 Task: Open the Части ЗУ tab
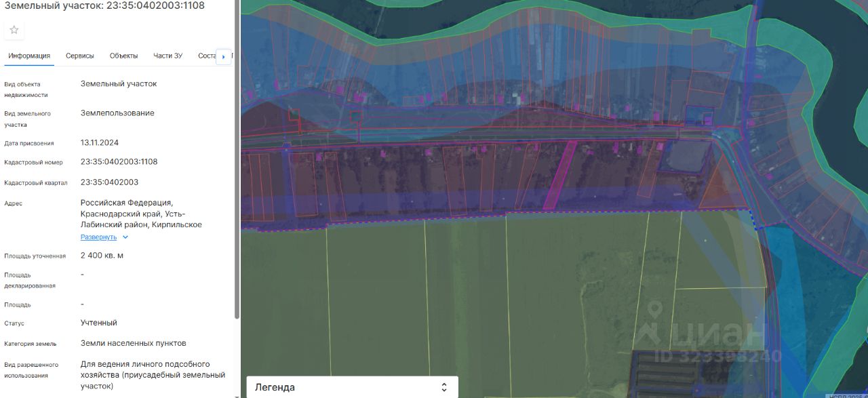168,56
